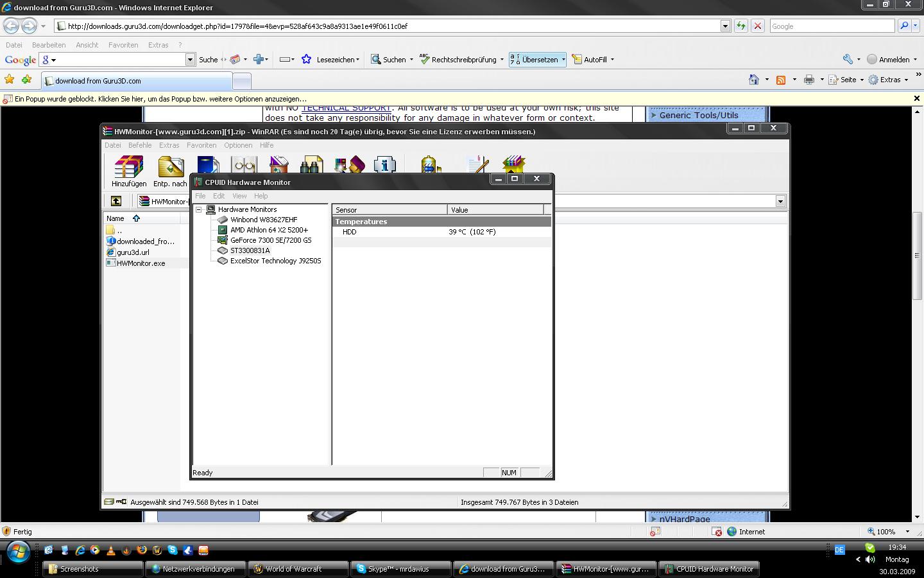
Task: Open WinRAR's Favoriten menu
Action: coord(201,145)
